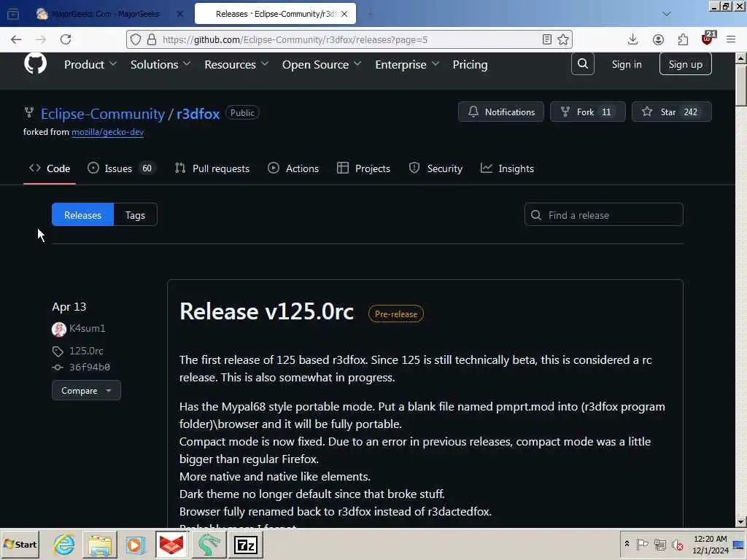Click the Find a release search field

(603, 215)
